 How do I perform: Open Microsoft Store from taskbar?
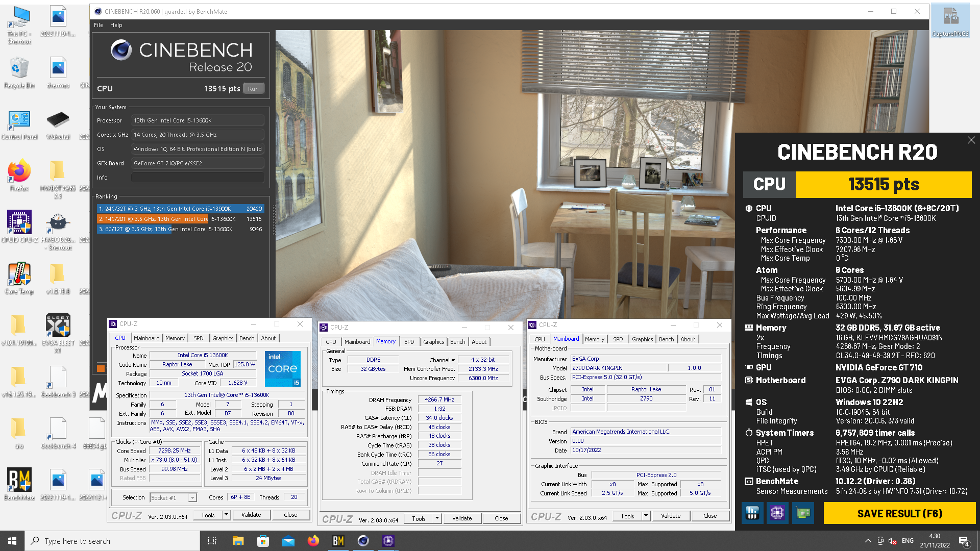[x=263, y=541]
